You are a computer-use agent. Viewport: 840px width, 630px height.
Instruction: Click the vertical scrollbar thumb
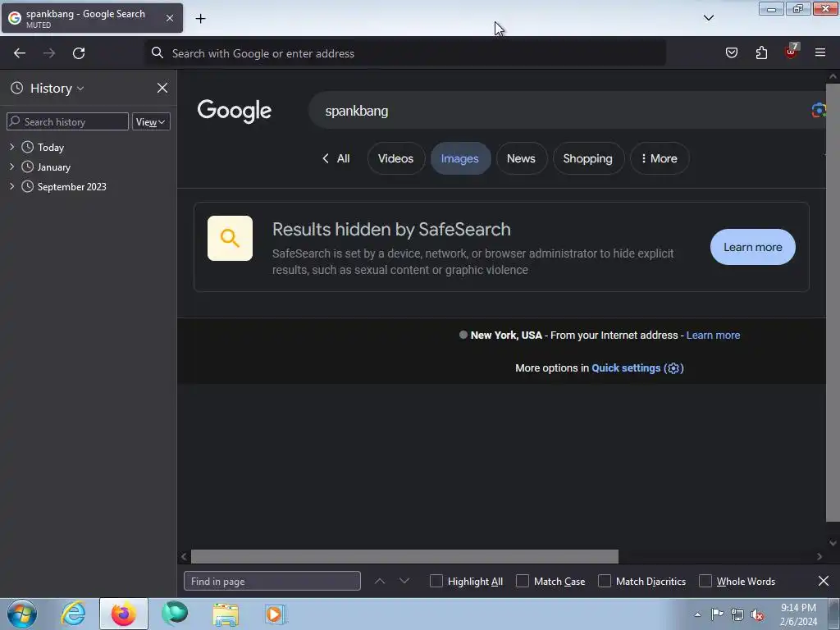pos(833,303)
